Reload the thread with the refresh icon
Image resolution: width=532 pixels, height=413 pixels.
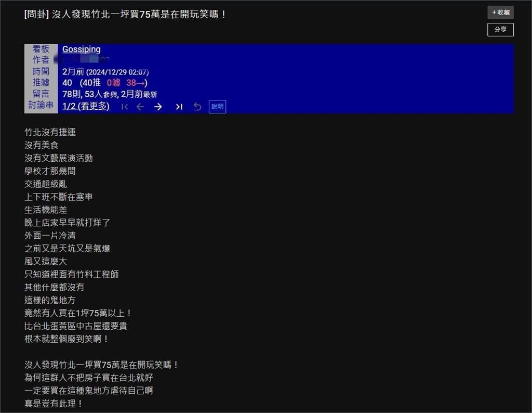tap(197, 107)
